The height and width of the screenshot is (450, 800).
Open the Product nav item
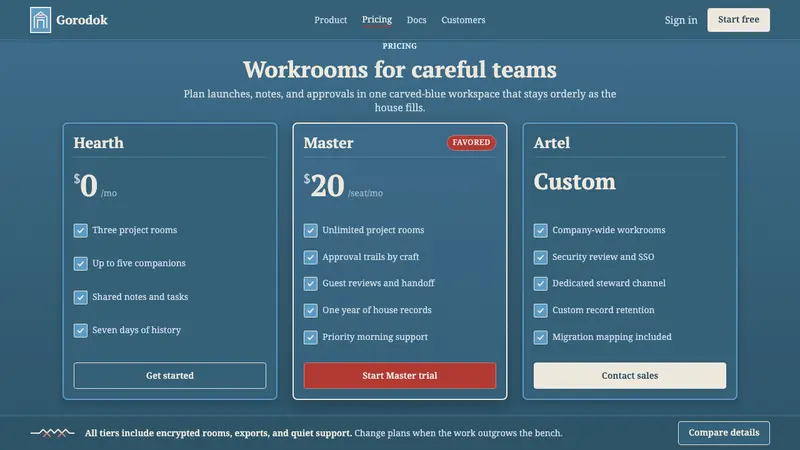[x=331, y=20]
